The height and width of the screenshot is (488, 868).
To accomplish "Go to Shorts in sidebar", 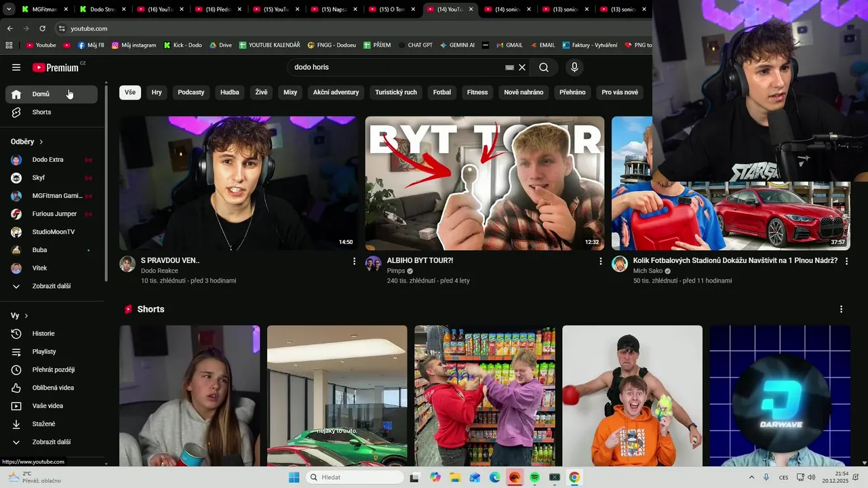I will click(52, 112).
